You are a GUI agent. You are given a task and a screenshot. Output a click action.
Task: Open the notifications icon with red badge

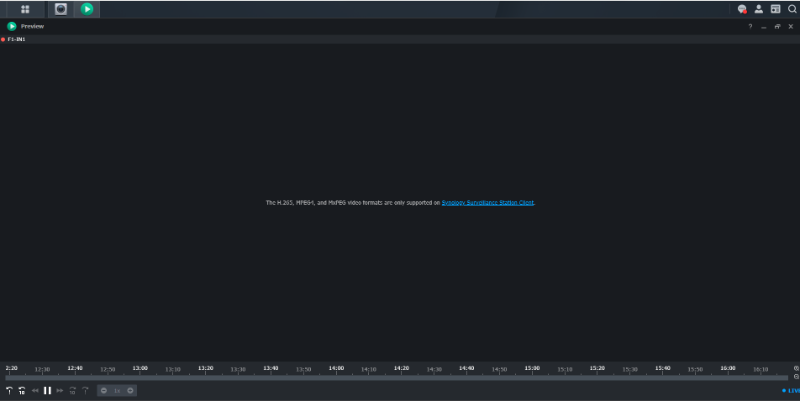742,9
